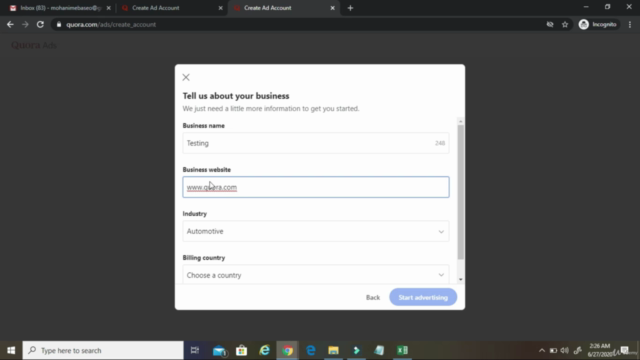Close the Gmail Inbox tab
The image size is (640, 360).
[x=109, y=8]
